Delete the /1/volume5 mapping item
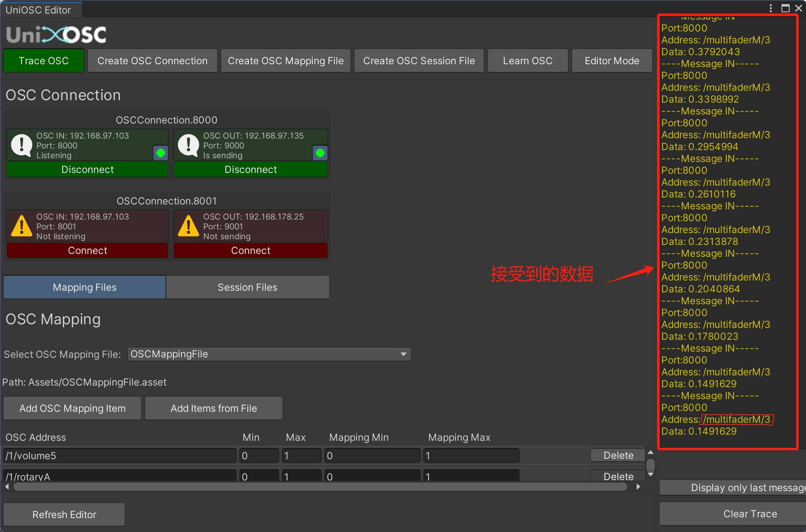This screenshot has height=532, width=806. click(618, 456)
